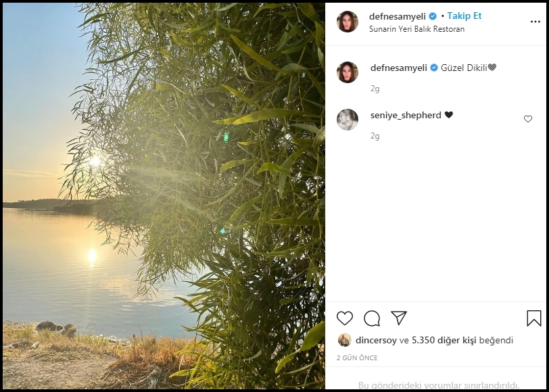Follow the account with Takip Et

(x=464, y=16)
